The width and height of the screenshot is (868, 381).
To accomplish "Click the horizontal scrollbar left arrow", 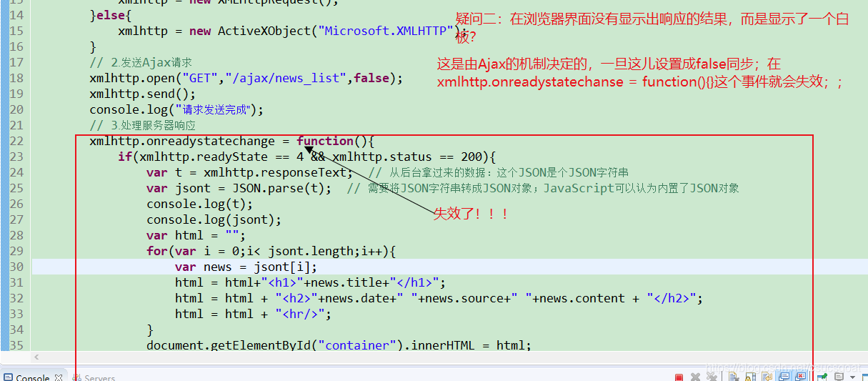I will tap(37, 357).
